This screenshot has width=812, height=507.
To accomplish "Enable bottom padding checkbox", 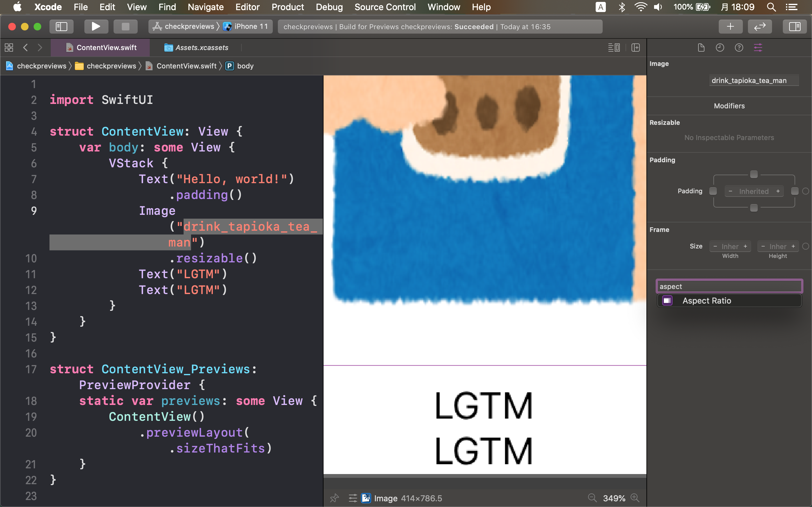I will (x=754, y=208).
